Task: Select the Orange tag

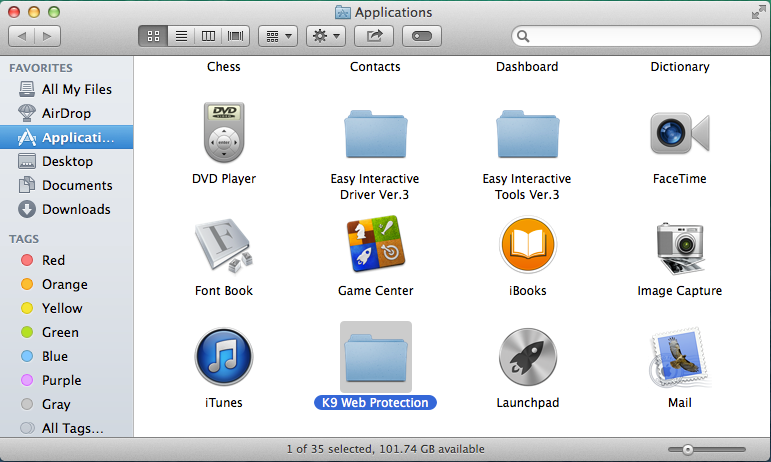Action: [x=67, y=284]
